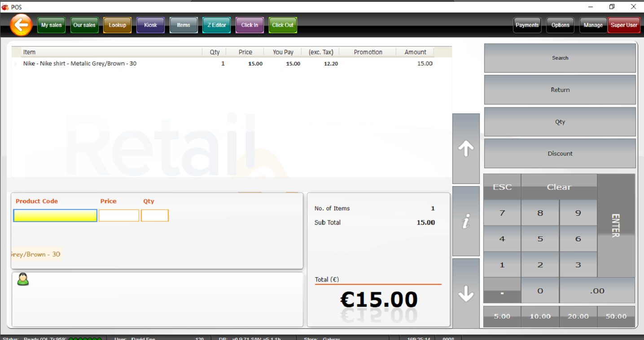Click the POS fish icon in the title bar

[5, 7]
